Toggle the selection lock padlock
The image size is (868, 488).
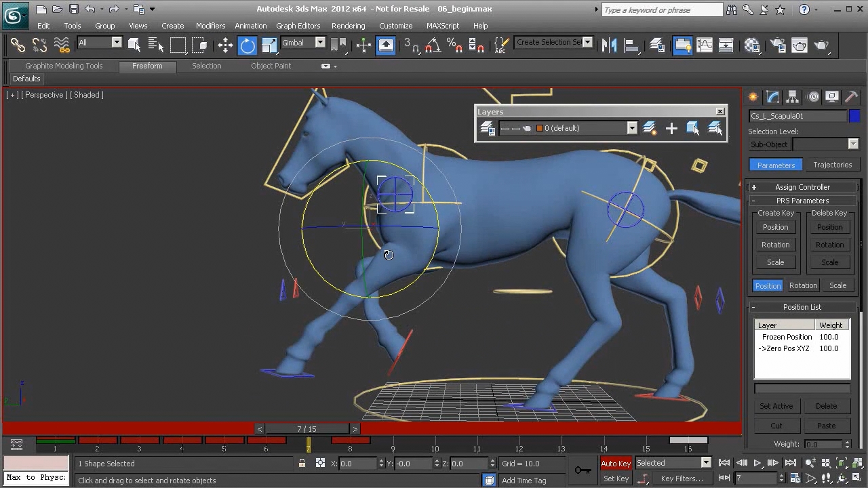pos(302,464)
